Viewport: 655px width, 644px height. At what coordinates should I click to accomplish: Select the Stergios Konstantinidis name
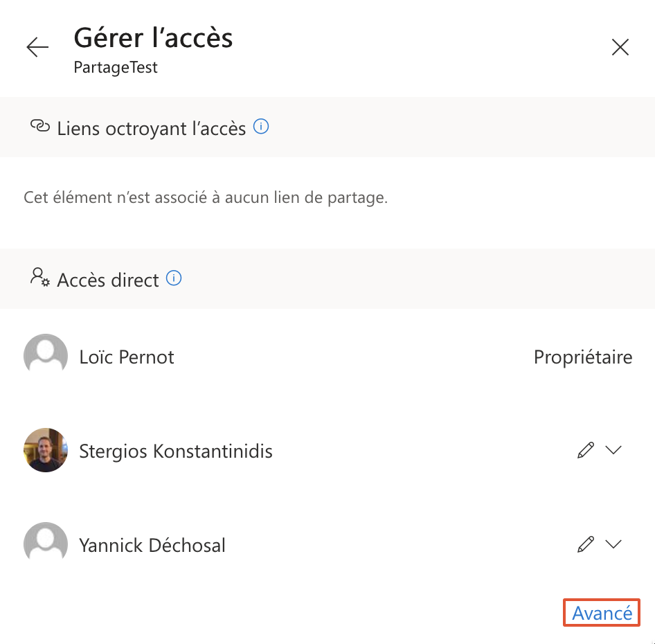click(176, 451)
